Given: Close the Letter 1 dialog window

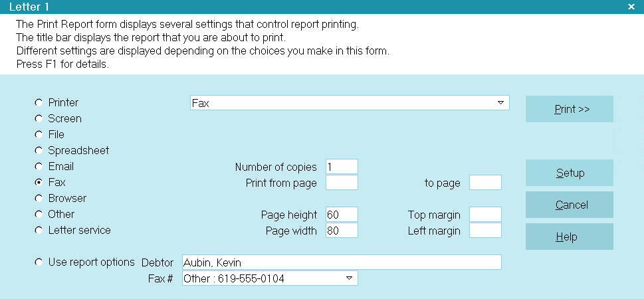Looking at the screenshot, I should [631, 6].
